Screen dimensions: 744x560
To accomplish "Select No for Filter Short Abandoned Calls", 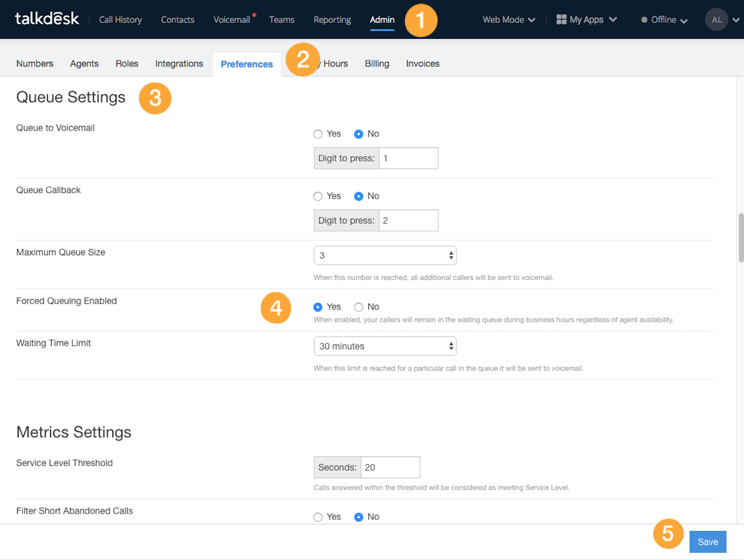I will [358, 516].
